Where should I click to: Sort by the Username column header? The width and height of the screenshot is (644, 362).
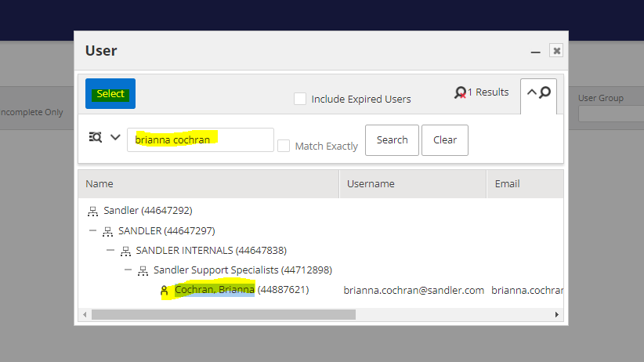click(372, 184)
